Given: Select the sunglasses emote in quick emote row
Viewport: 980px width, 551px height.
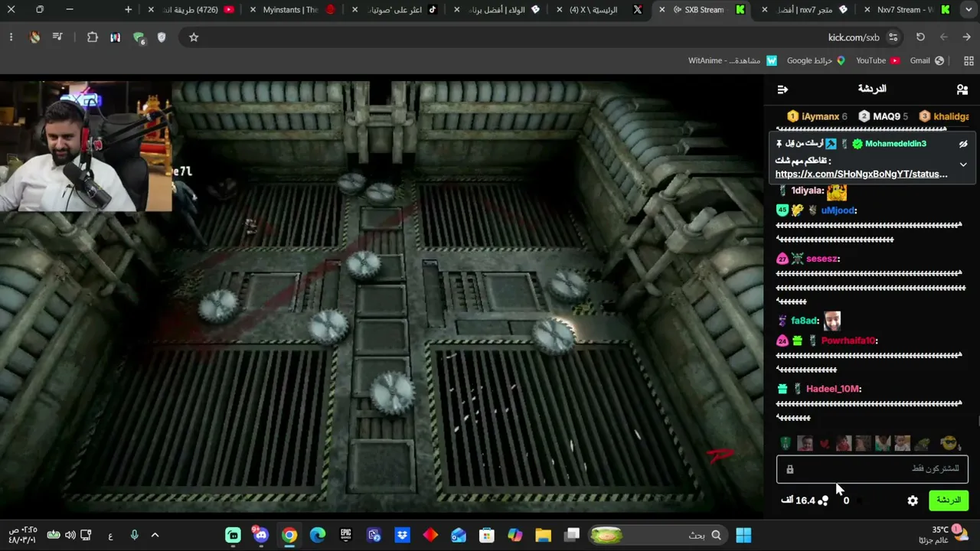Looking at the screenshot, I should click(949, 444).
